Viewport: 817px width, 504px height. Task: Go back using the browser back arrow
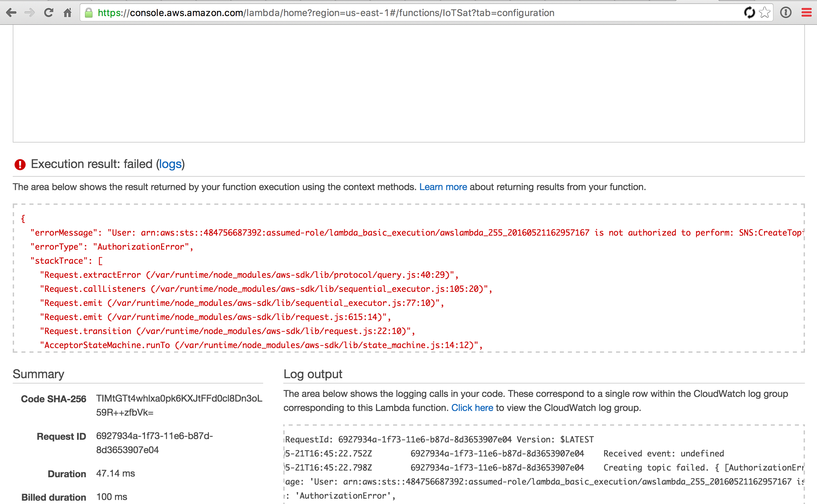(11, 13)
